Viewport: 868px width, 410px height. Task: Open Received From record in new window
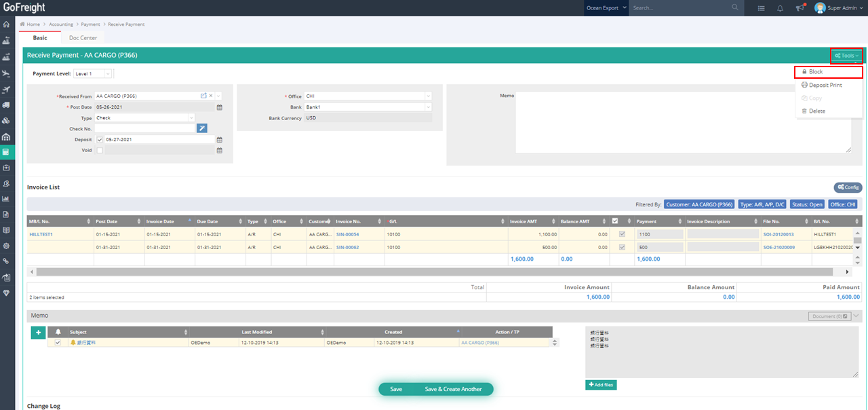pos(203,96)
